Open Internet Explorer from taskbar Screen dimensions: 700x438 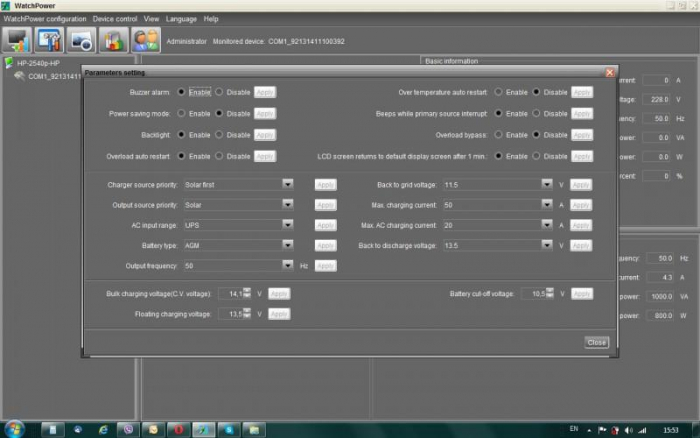pos(103,430)
